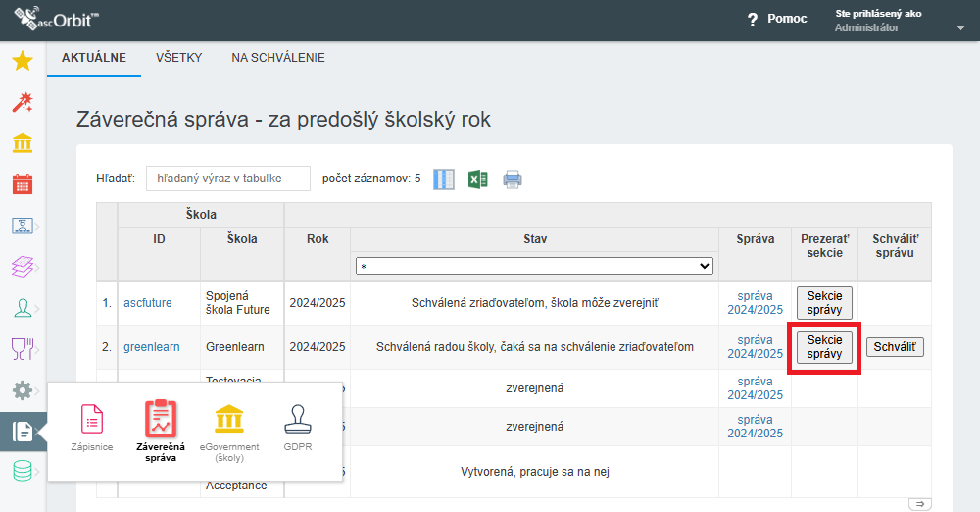The image size is (980, 512).
Task: Open the red calendar sidebar icon
Action: click(x=23, y=184)
